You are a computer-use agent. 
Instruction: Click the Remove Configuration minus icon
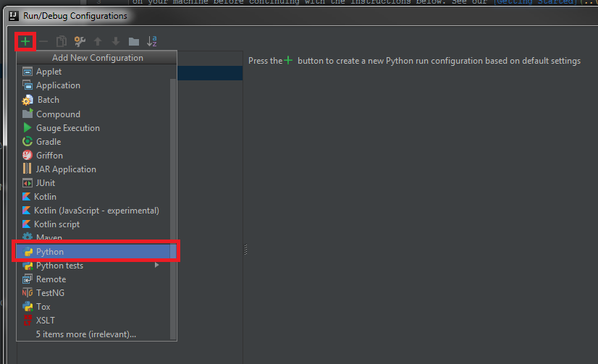coord(43,41)
